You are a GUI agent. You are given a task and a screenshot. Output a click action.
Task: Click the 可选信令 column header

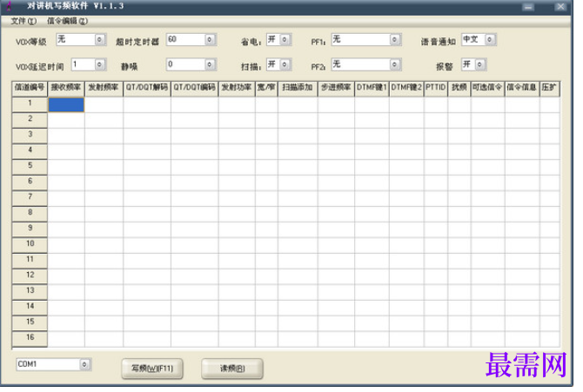487,88
